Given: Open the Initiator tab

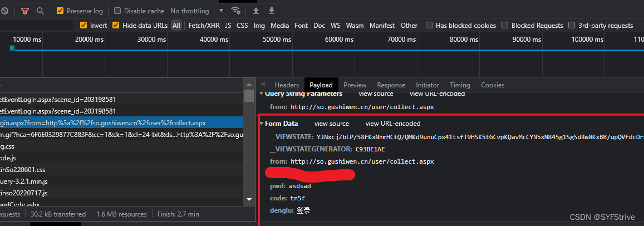Looking at the screenshot, I should coord(427,85).
